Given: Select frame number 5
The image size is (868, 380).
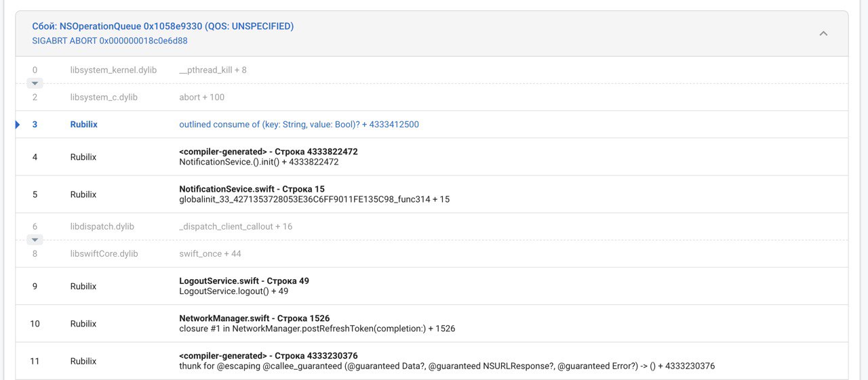Looking at the screenshot, I should click(x=35, y=194).
